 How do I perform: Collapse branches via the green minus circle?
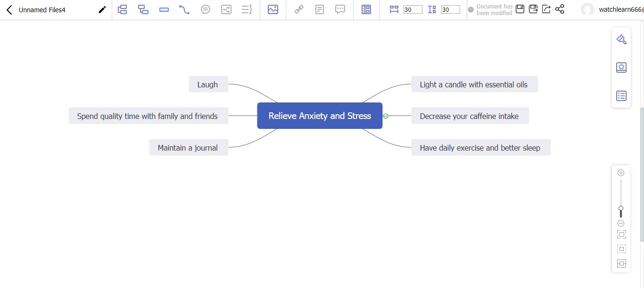pos(386,116)
